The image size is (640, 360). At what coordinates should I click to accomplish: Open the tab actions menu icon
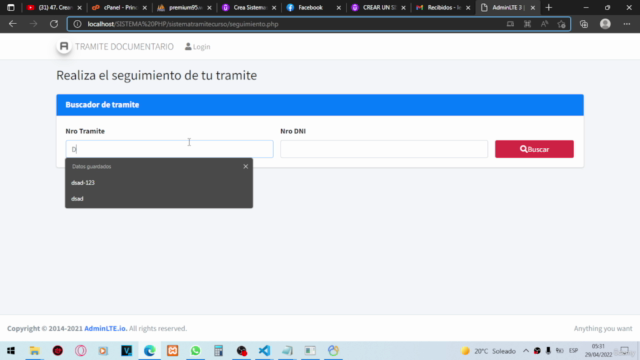11,7
